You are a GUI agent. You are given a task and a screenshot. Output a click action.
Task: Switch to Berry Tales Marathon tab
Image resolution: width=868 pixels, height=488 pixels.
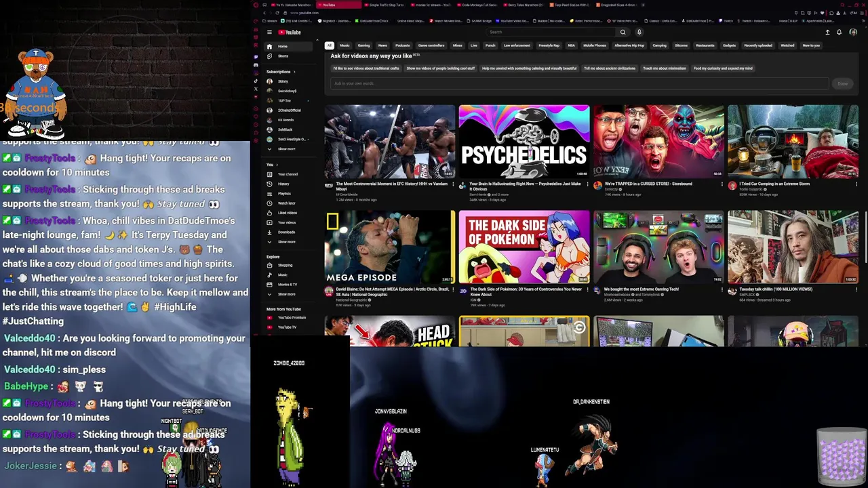(x=524, y=5)
